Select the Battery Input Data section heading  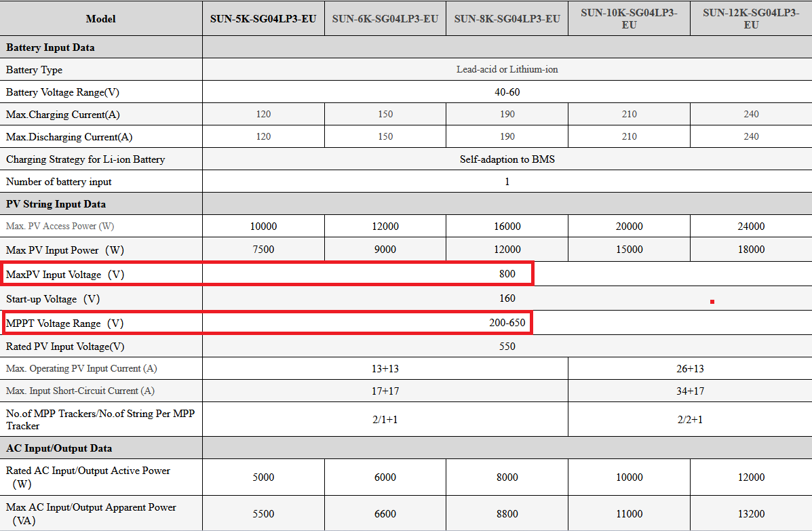50,47
